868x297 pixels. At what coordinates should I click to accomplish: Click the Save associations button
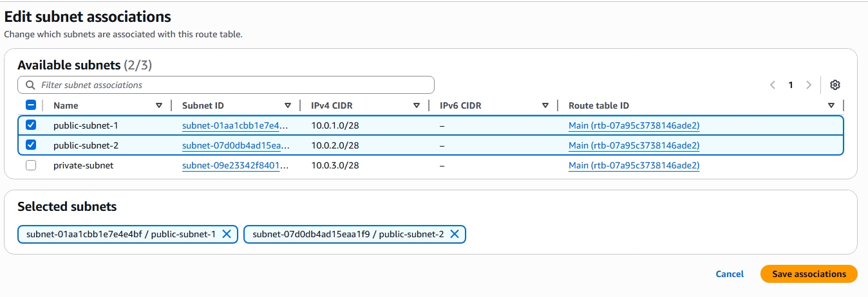pyautogui.click(x=809, y=274)
